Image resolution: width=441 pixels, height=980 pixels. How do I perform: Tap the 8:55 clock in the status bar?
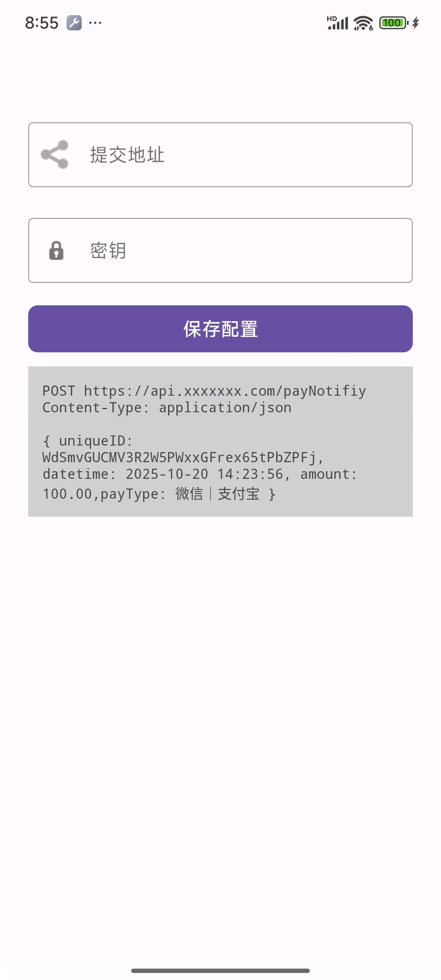tap(42, 23)
